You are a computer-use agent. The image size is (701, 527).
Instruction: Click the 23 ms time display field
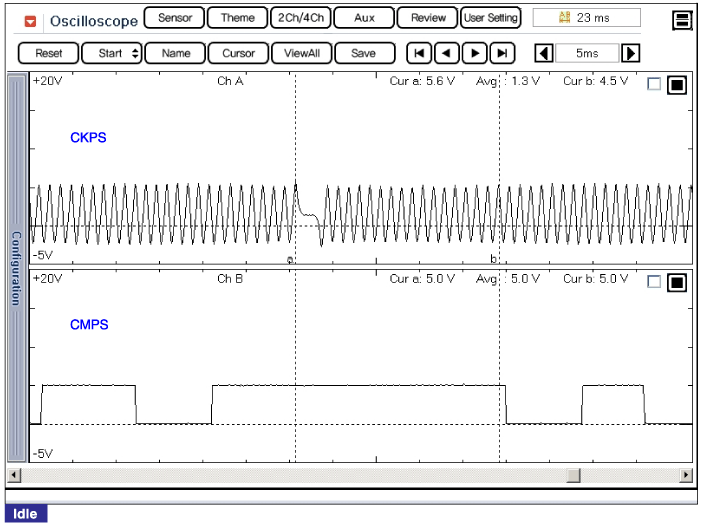click(586, 18)
